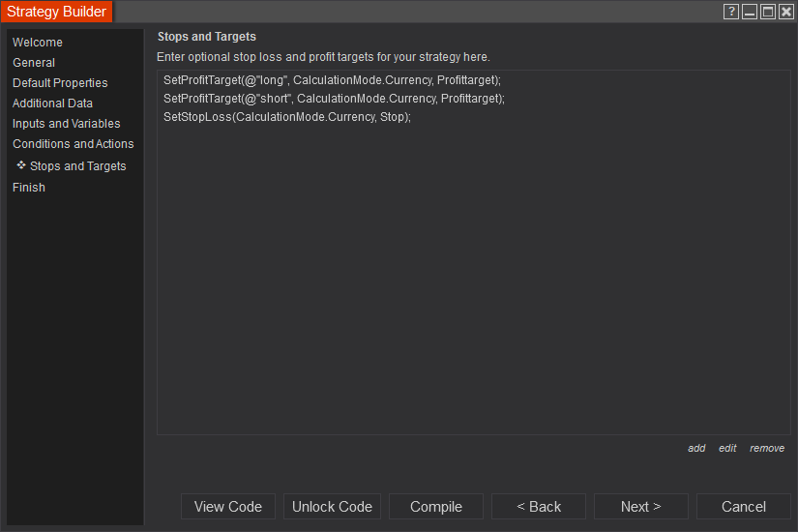Select Default Properties in sidebar
This screenshot has height=532, width=798.
[60, 83]
